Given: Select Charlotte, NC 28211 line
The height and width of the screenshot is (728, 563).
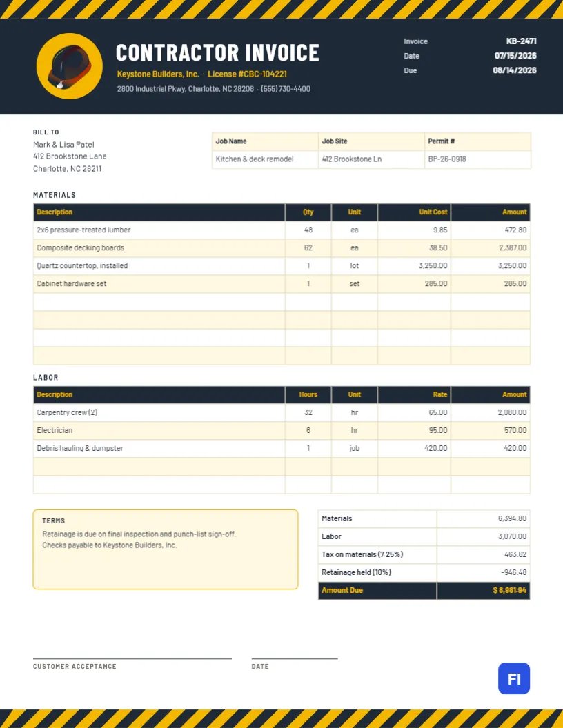Looking at the screenshot, I should pos(68,168).
